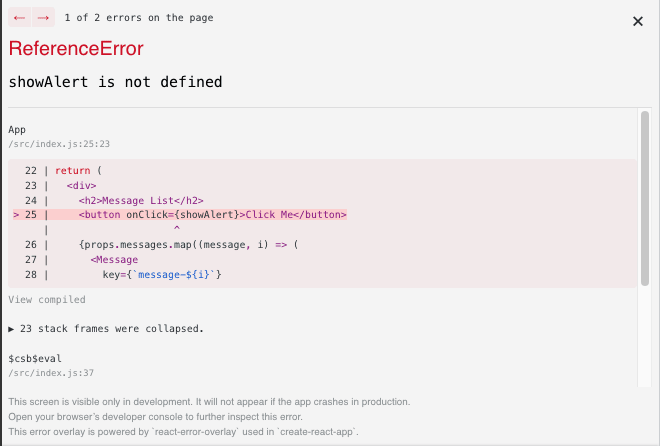The height and width of the screenshot is (446, 660).
Task: Click the vertical scrollbar thumb of stack trace
Action: tap(644, 199)
